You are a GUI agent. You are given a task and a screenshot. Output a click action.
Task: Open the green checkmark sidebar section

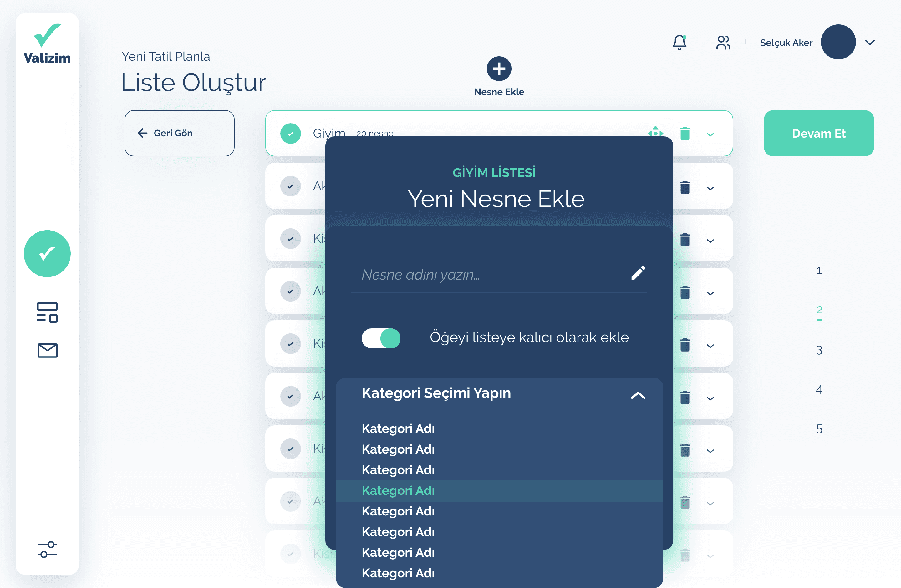pos(47,254)
